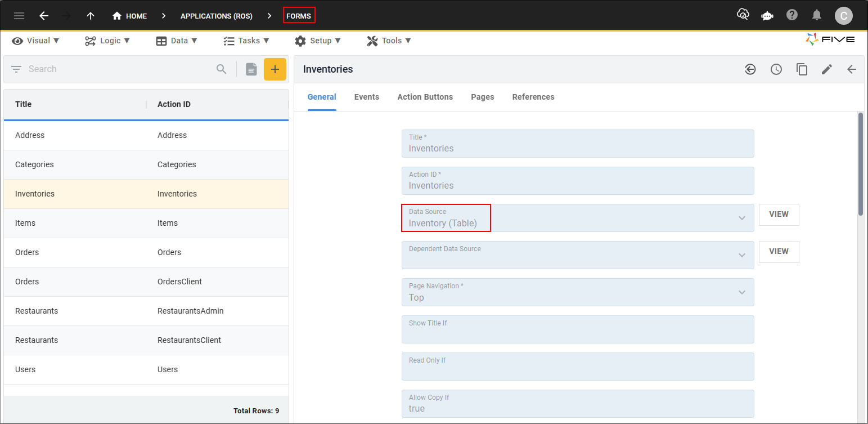Image resolution: width=868 pixels, height=424 pixels.
Task: Add a new form with plus button
Action: (275, 69)
